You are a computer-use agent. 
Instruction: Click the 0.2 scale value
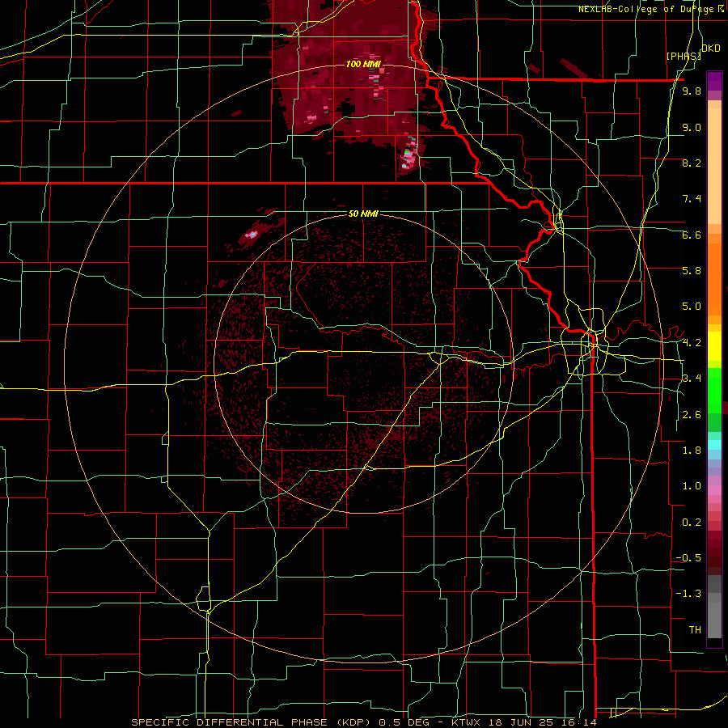692,523
